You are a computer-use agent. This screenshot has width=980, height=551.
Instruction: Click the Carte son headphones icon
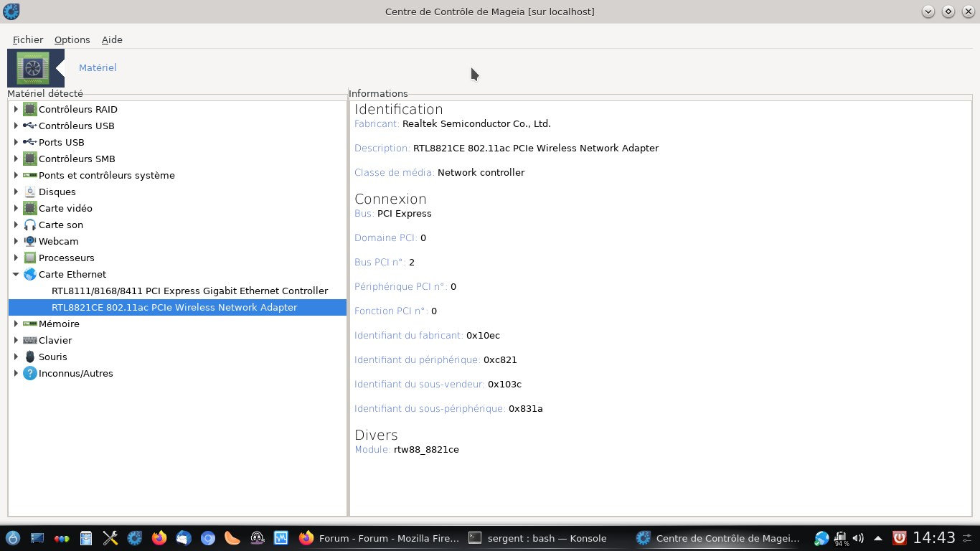[30, 225]
